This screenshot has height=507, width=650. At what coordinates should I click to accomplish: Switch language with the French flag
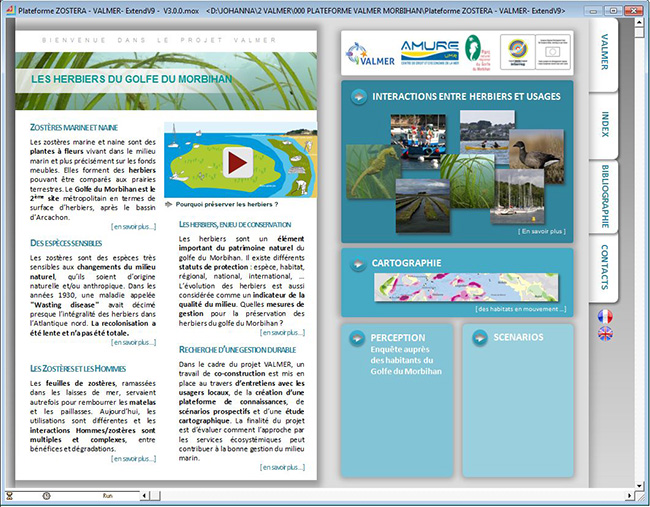coord(605,317)
